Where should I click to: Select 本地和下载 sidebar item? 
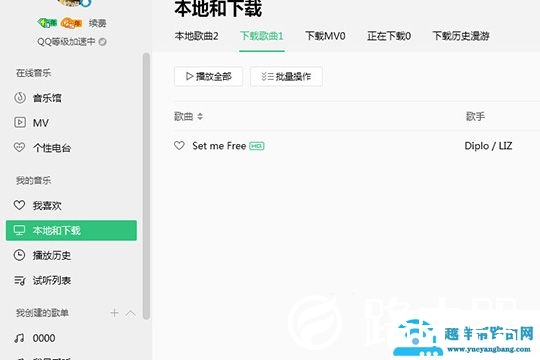(71, 230)
